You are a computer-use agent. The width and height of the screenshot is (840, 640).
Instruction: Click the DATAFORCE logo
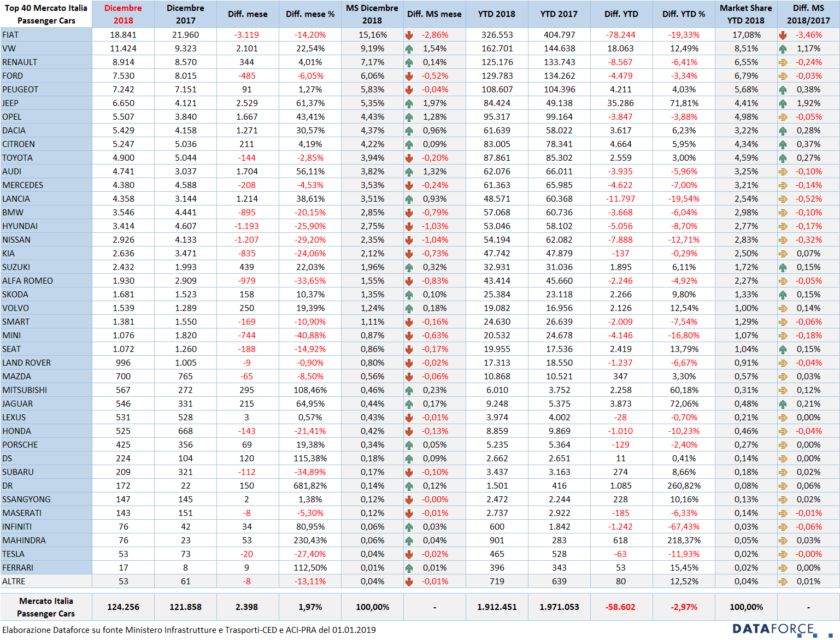(x=783, y=630)
